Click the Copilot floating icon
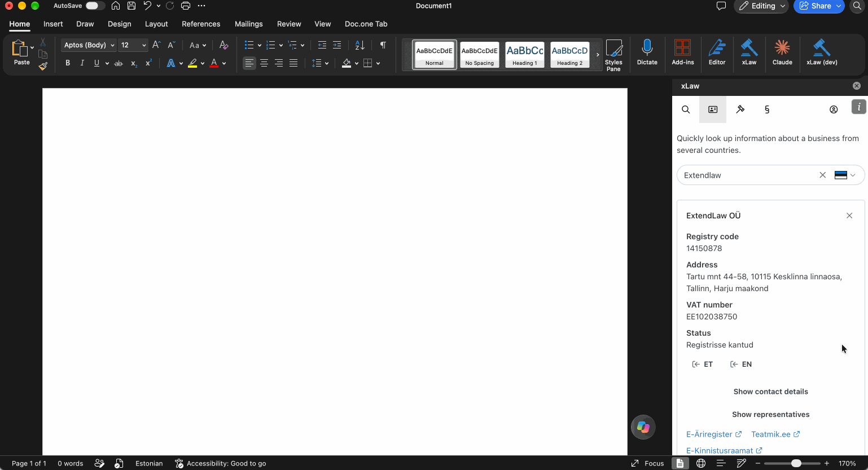Screen dimensions: 868x470 pos(643,427)
